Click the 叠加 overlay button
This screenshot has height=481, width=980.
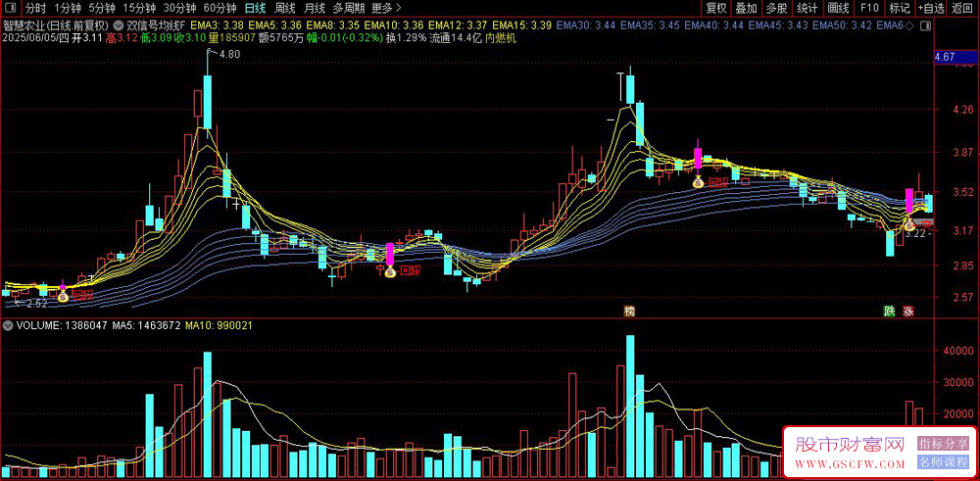pyautogui.click(x=746, y=8)
